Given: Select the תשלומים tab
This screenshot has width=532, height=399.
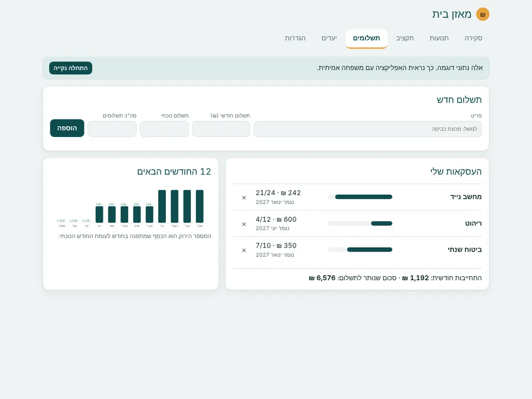Looking at the screenshot, I should coord(367,38).
